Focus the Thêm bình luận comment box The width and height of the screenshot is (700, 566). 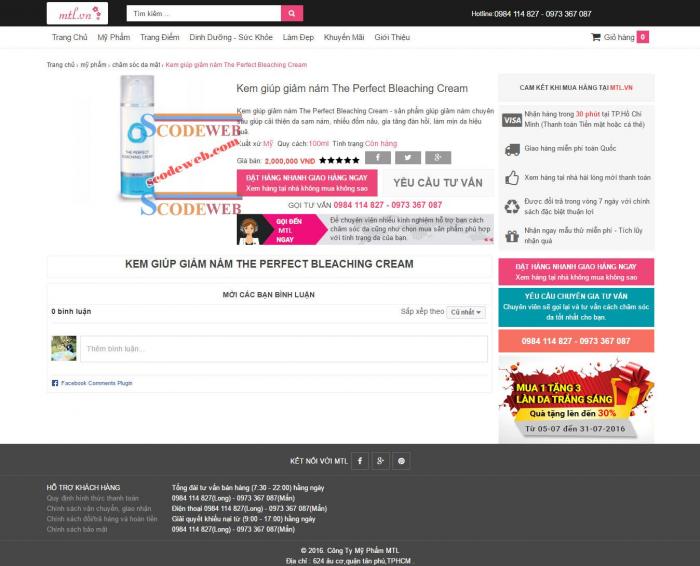point(284,349)
